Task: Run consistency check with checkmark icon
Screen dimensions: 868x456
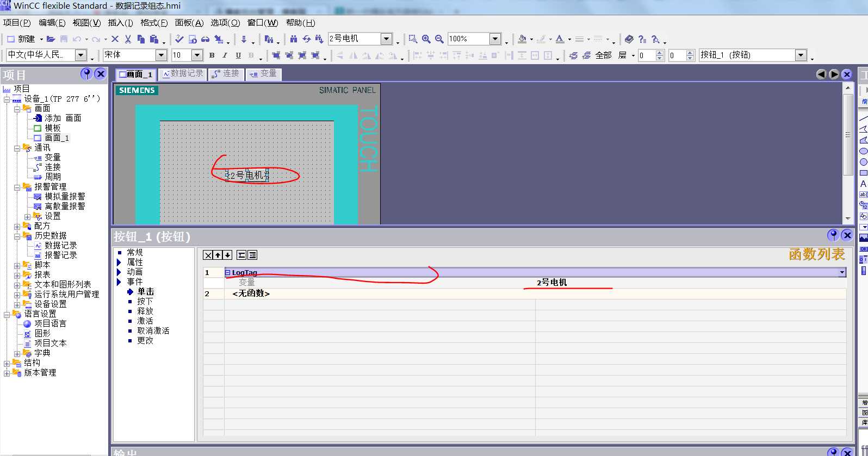Action: [179, 39]
